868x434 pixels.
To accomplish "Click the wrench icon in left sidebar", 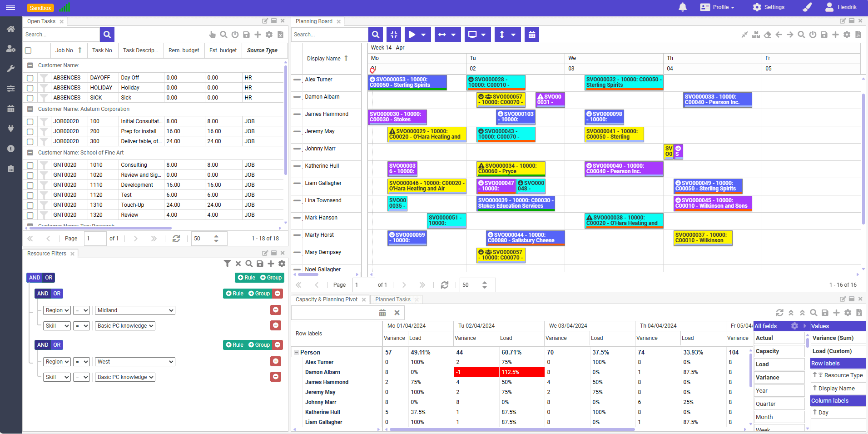I will (11, 69).
